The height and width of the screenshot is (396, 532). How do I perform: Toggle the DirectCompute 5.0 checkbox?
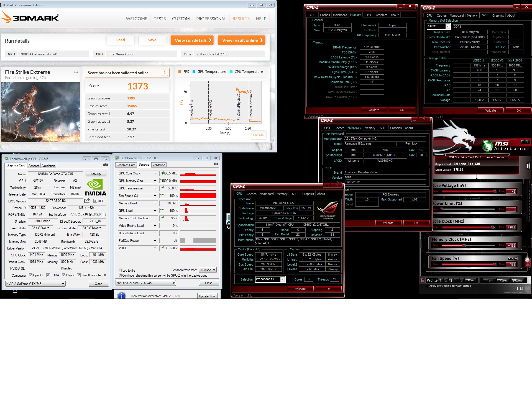tap(79, 275)
